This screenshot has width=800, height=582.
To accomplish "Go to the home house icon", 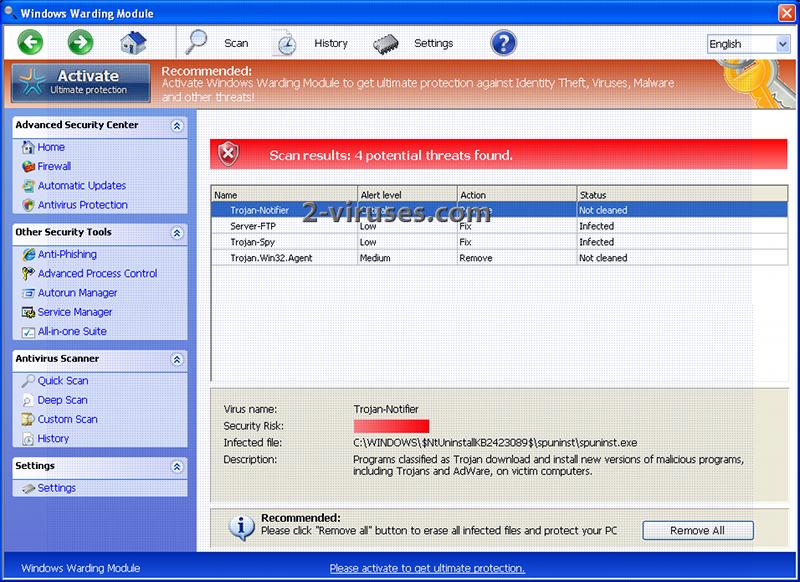I will click(133, 43).
